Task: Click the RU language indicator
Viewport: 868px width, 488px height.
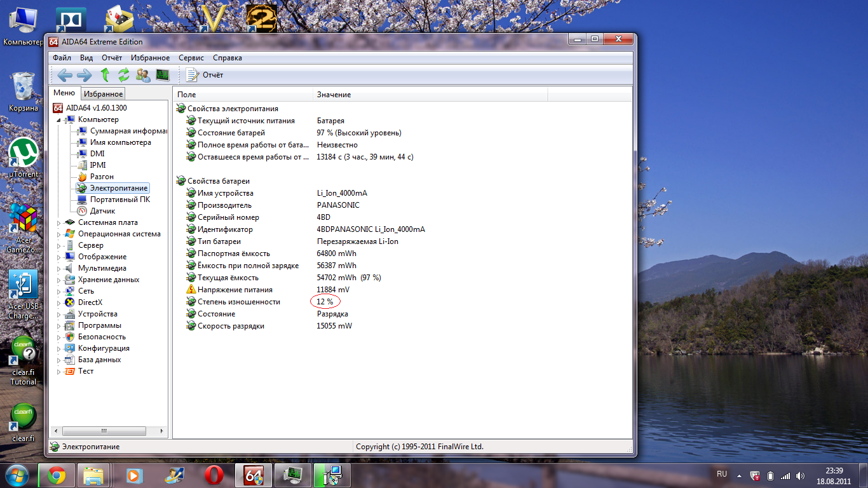Action: click(x=722, y=474)
